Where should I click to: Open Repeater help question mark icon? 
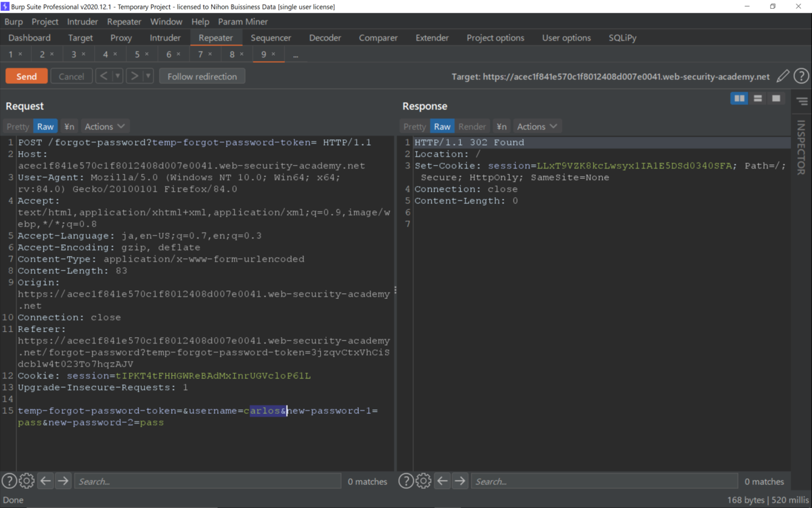click(801, 77)
